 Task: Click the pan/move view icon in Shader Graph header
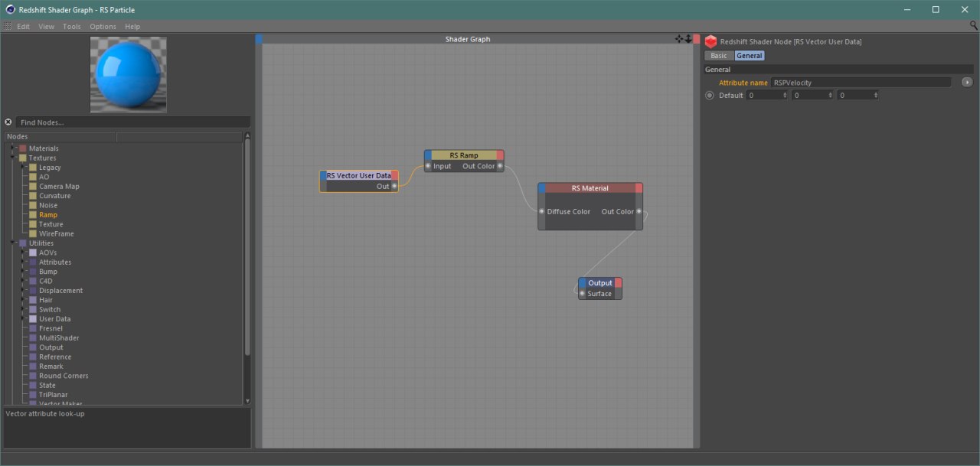pyautogui.click(x=678, y=39)
